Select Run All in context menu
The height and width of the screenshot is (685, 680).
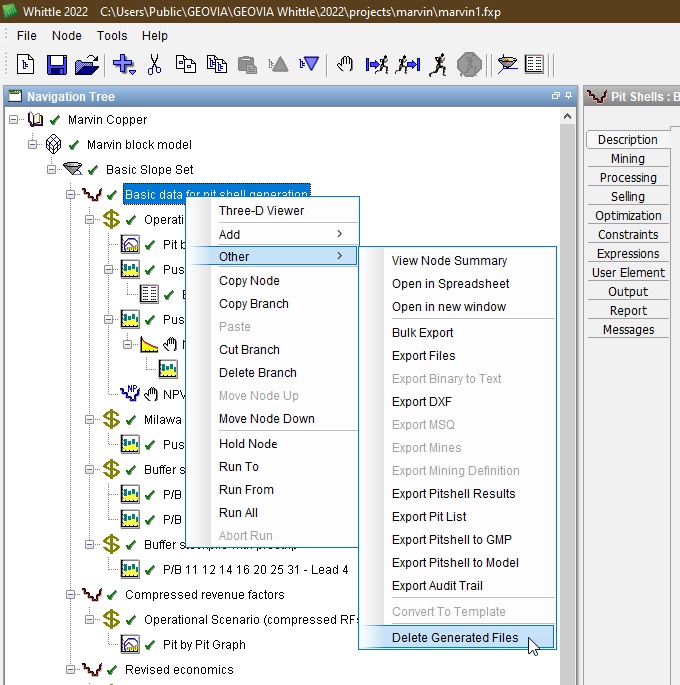(x=272, y=512)
